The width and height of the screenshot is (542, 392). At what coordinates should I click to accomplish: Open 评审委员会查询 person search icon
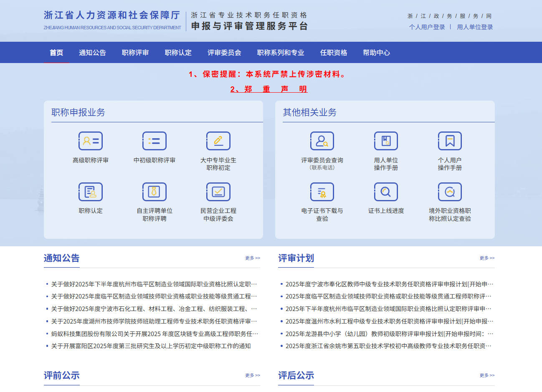(322, 141)
